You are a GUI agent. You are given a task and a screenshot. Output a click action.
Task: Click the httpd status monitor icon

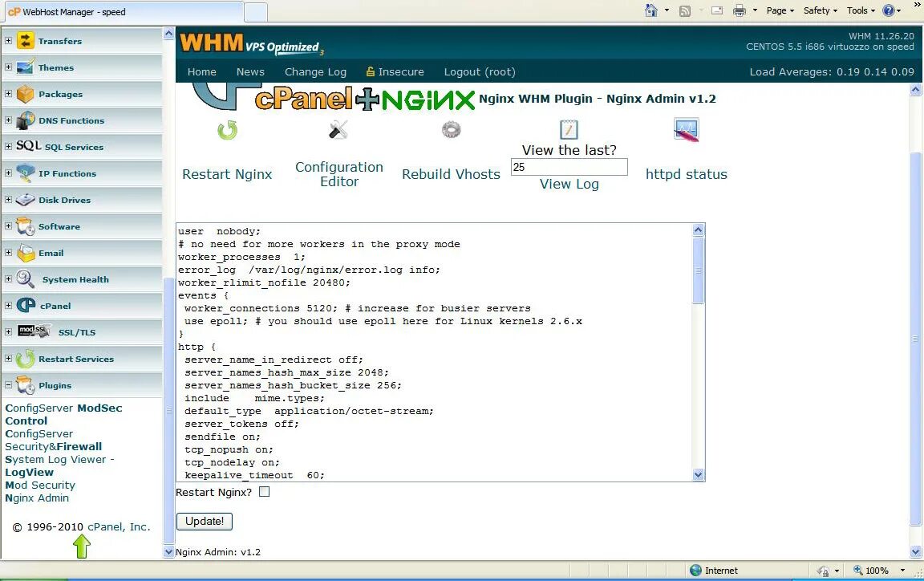pos(686,130)
